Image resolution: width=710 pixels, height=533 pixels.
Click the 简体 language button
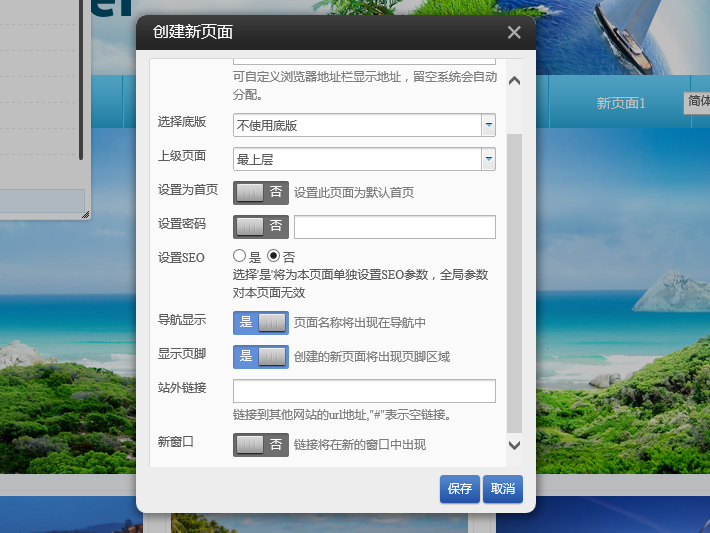[x=697, y=102]
